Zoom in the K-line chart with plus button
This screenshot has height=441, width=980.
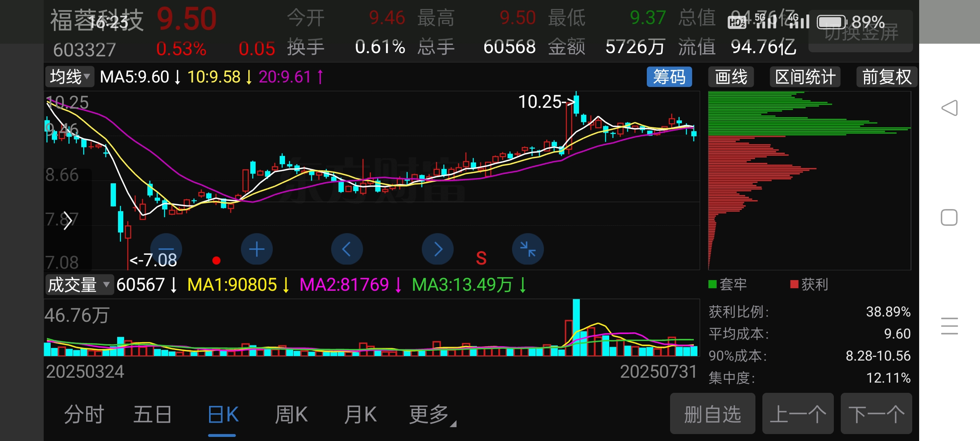point(257,249)
